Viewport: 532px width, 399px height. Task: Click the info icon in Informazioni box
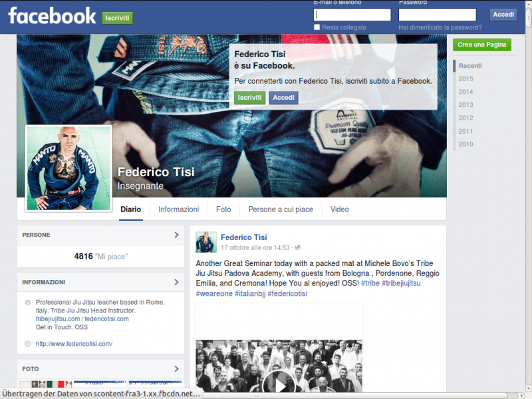27,303
